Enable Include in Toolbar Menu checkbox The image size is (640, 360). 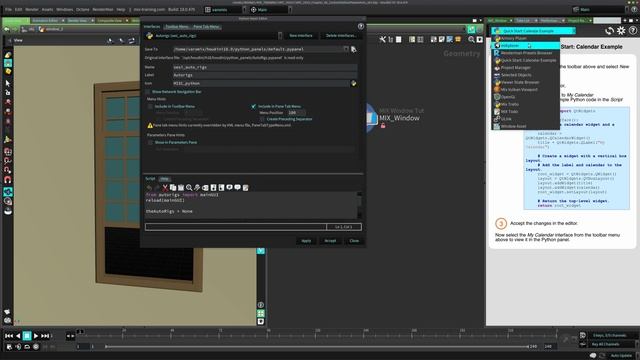(x=150, y=106)
